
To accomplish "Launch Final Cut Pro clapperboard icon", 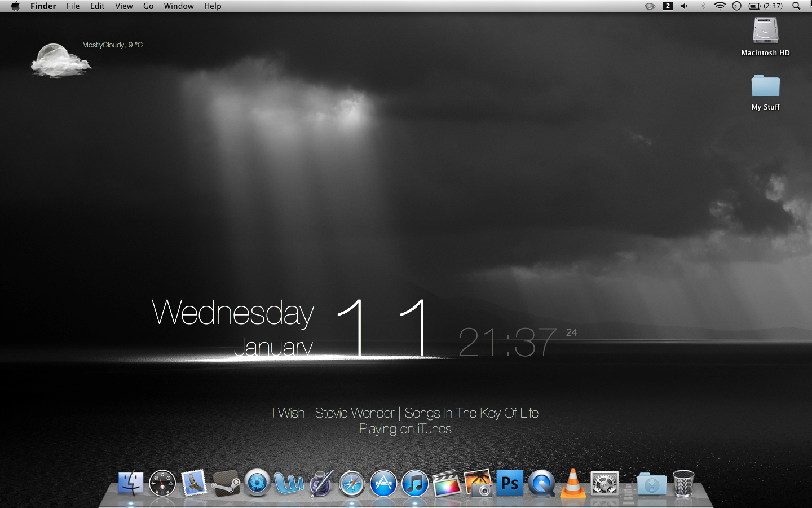I will (447, 484).
